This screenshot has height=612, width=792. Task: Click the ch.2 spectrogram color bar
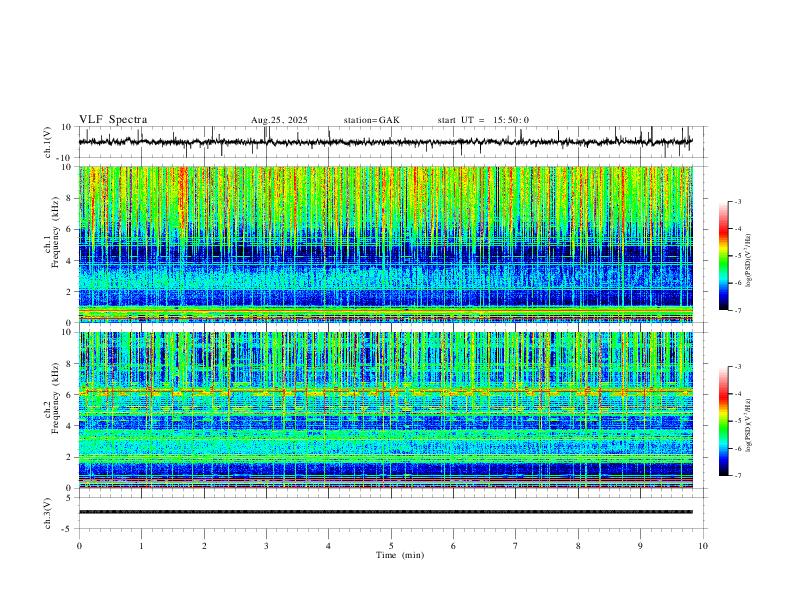pos(724,421)
